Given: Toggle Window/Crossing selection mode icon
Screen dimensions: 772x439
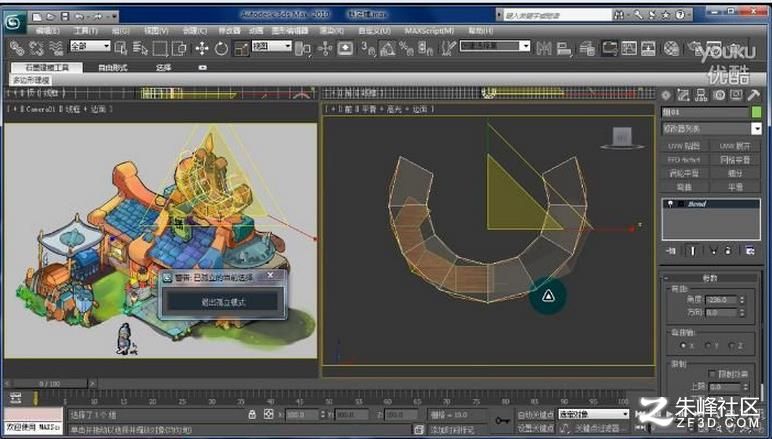Looking at the screenshot, I should click(179, 48).
